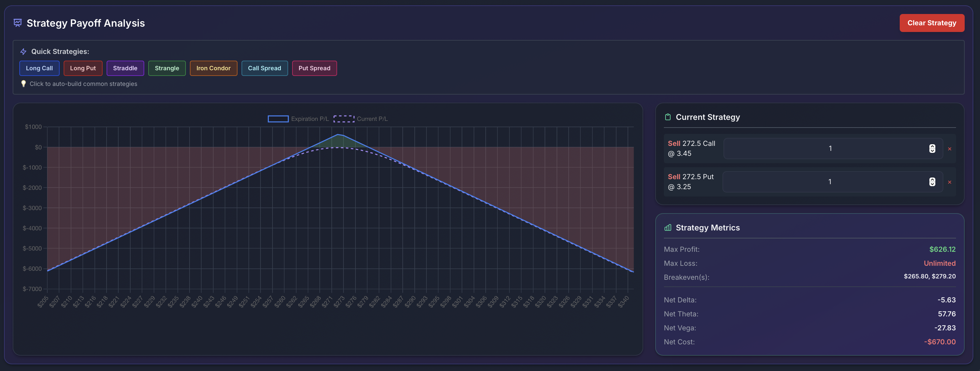
Task: Toggle the Current P/L legend entry
Action: tap(372, 118)
